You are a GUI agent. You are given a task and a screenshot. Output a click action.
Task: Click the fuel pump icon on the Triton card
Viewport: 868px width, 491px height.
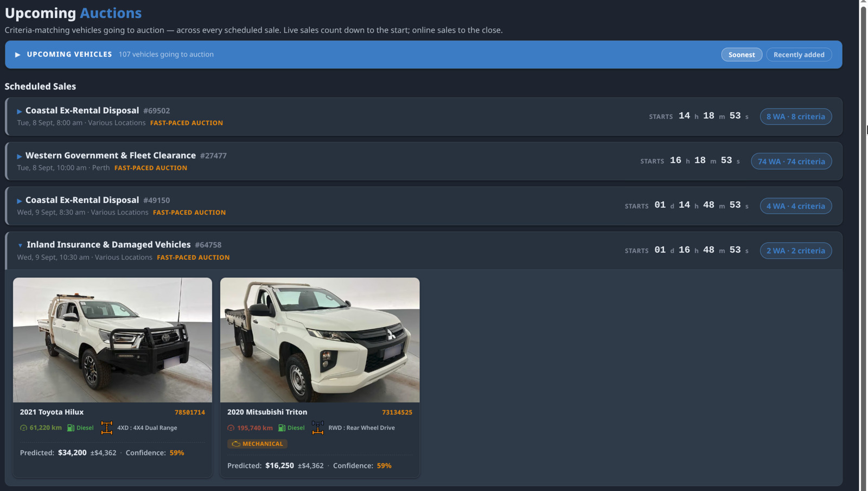pos(282,428)
